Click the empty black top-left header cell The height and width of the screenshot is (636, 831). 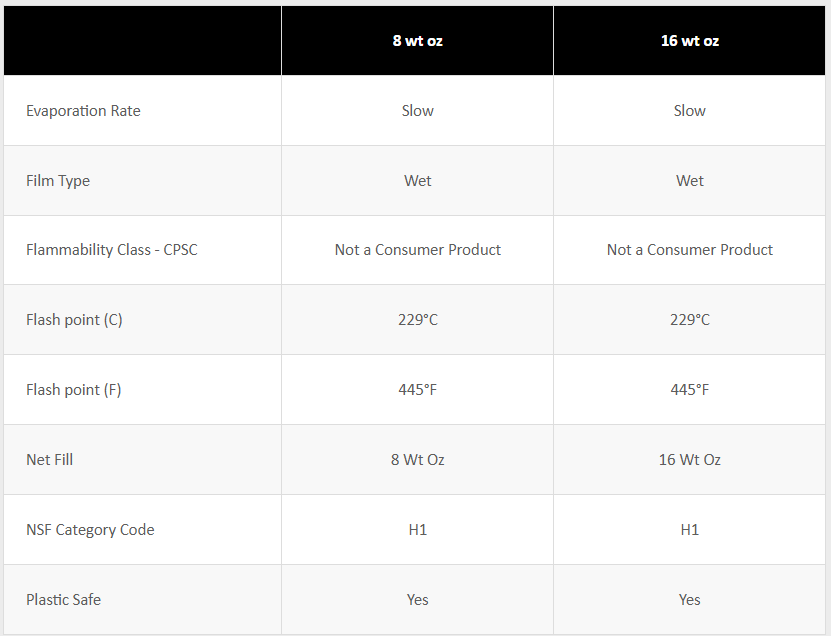(142, 41)
